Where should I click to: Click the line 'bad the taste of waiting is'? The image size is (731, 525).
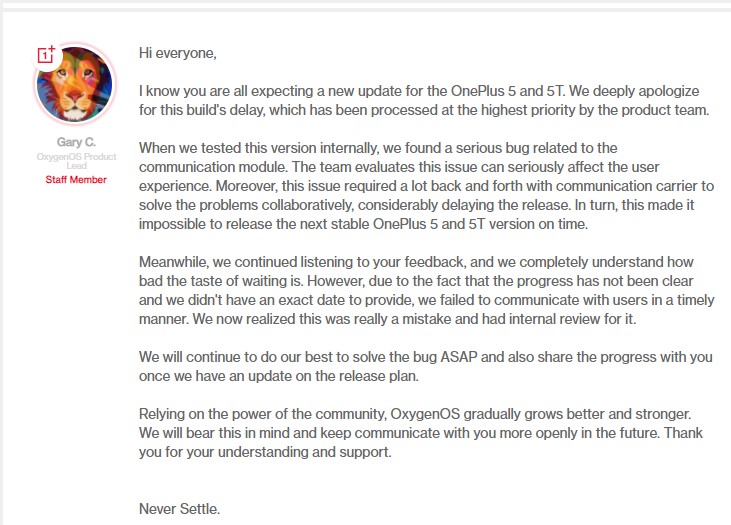pos(416,281)
